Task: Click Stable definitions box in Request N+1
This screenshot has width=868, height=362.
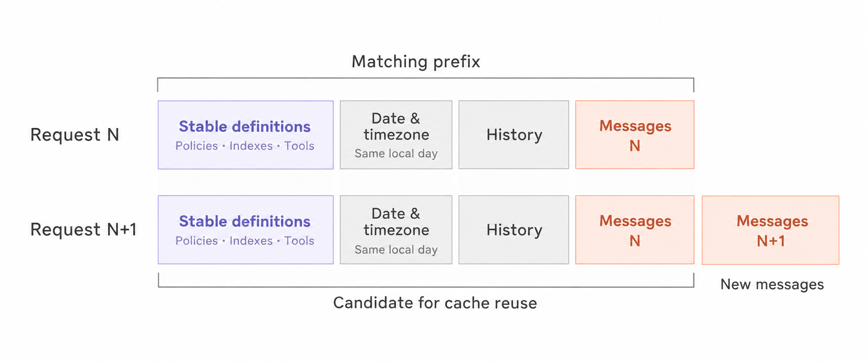Action: click(245, 230)
